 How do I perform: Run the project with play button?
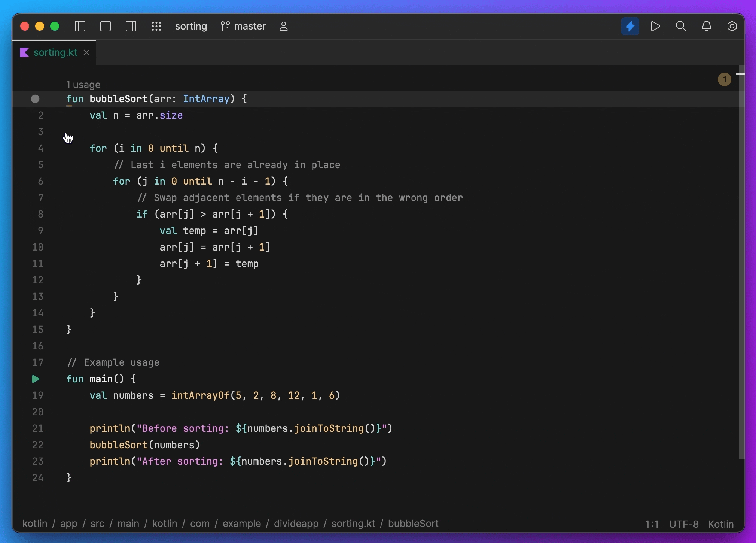click(x=655, y=26)
